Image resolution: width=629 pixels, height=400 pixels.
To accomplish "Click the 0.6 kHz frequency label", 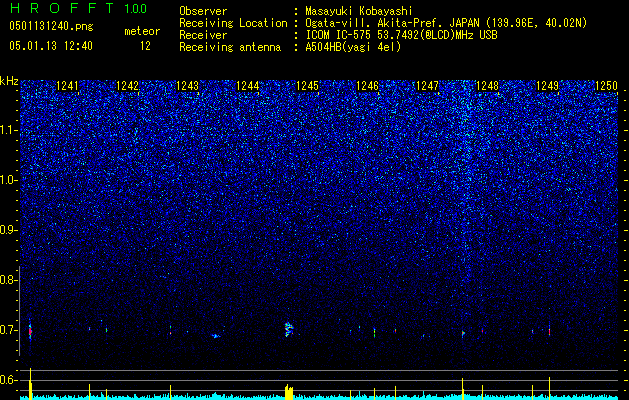I will 8,380.
